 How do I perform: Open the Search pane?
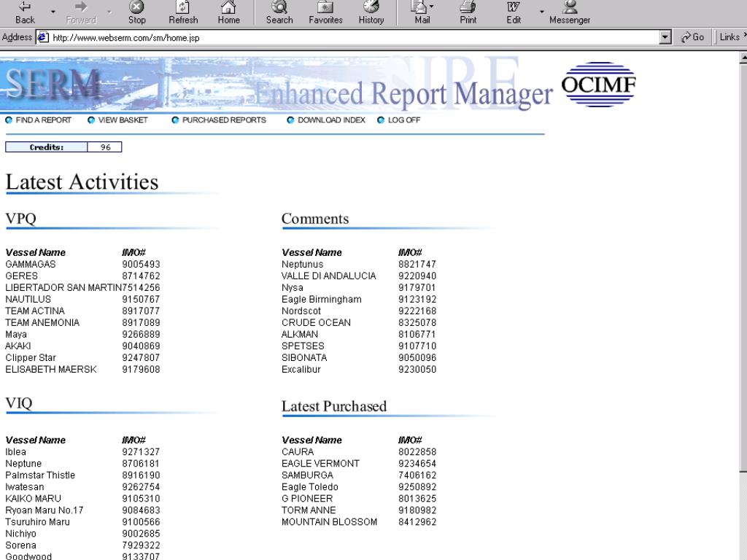tap(279, 13)
